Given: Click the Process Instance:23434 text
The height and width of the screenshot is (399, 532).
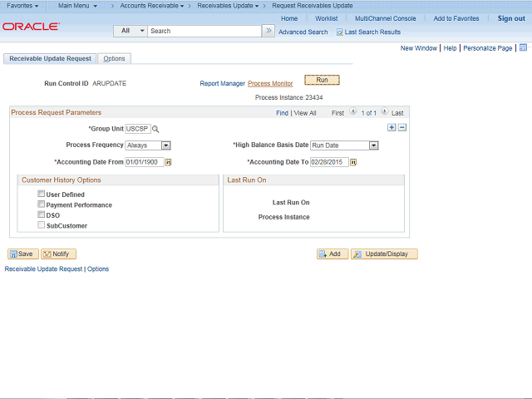Looking at the screenshot, I should click(288, 98).
